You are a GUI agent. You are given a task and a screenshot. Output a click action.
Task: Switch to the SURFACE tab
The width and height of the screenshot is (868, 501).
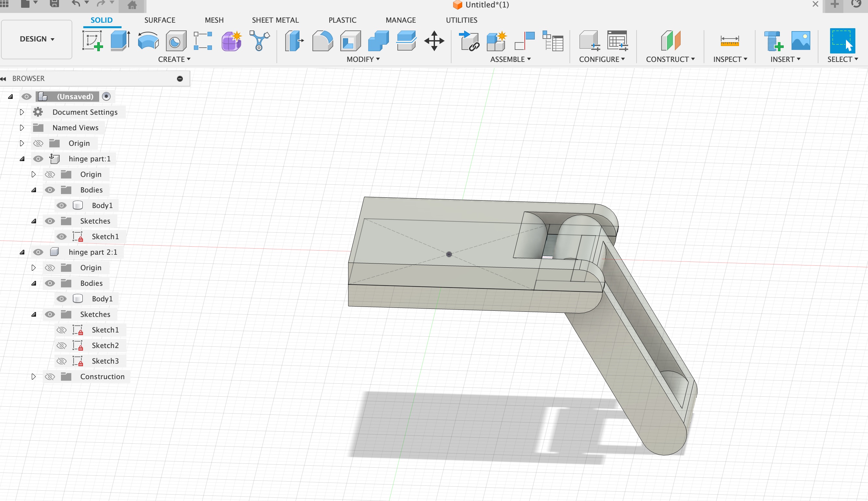pyautogui.click(x=160, y=20)
